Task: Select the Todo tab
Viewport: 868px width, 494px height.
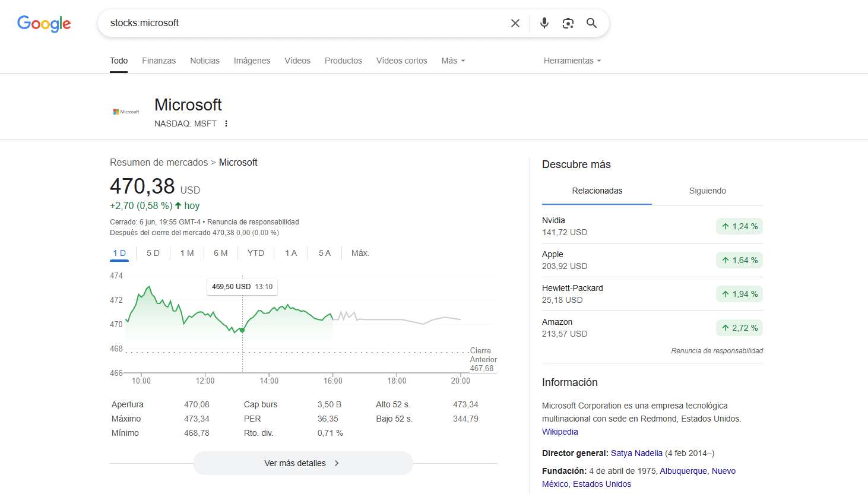Action: click(x=119, y=61)
